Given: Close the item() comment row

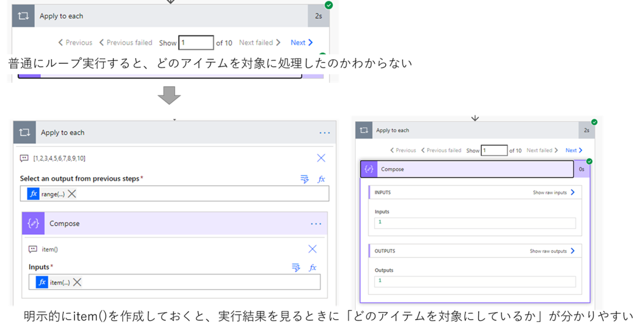Looking at the screenshot, I should pos(312,249).
